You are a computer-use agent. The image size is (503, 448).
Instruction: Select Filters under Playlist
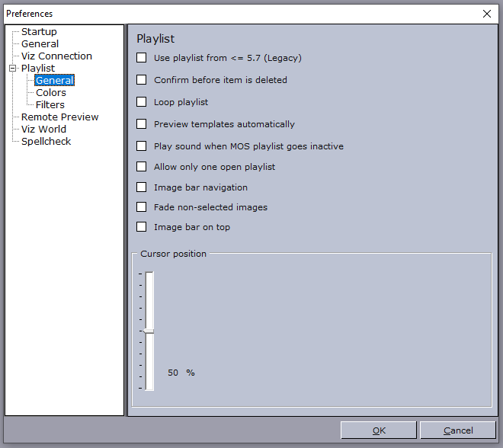coord(50,105)
